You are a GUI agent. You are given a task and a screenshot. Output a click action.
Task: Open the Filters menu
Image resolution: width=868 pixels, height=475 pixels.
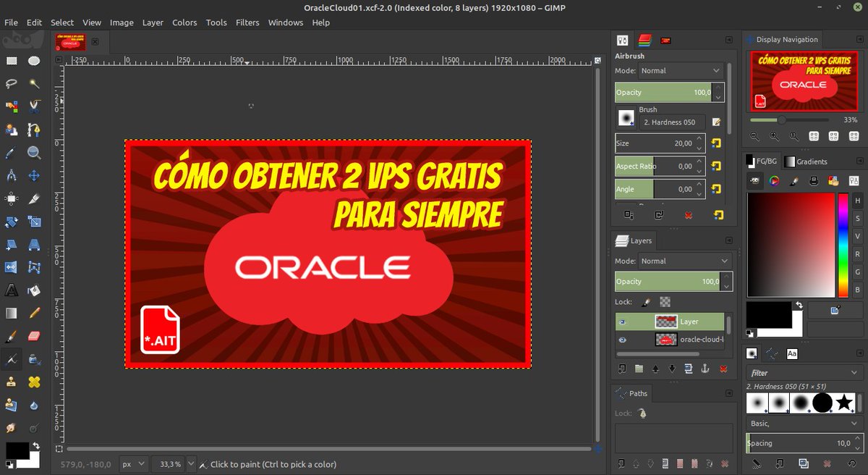(x=247, y=22)
